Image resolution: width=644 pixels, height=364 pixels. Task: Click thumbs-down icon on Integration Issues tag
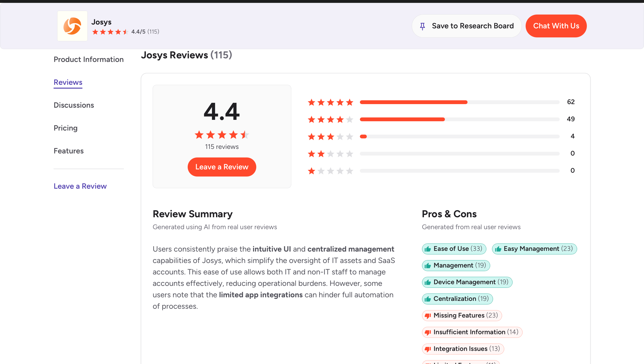(x=428, y=349)
